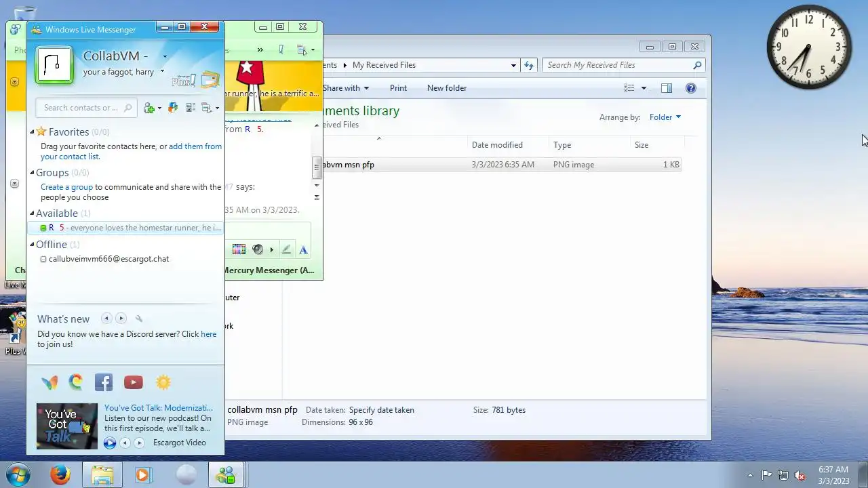The image size is (868, 488).
Task: Click the show menu icon in Messenger toolbar
Action: tap(207, 108)
